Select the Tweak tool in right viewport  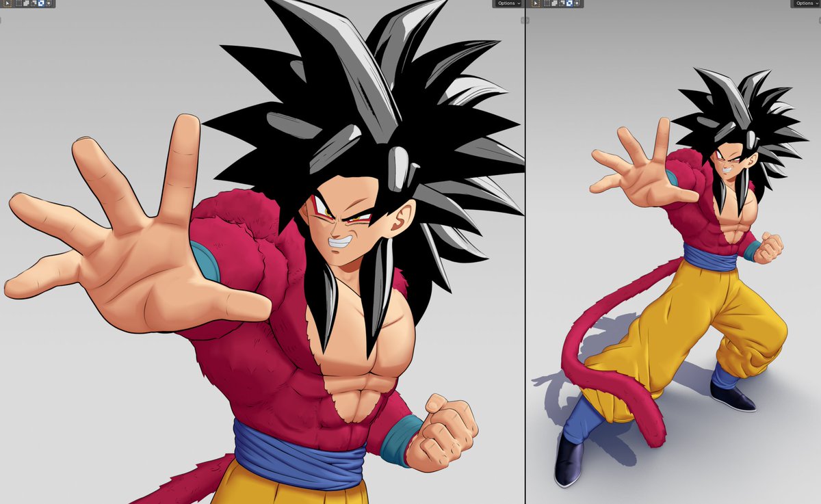[x=536, y=3]
